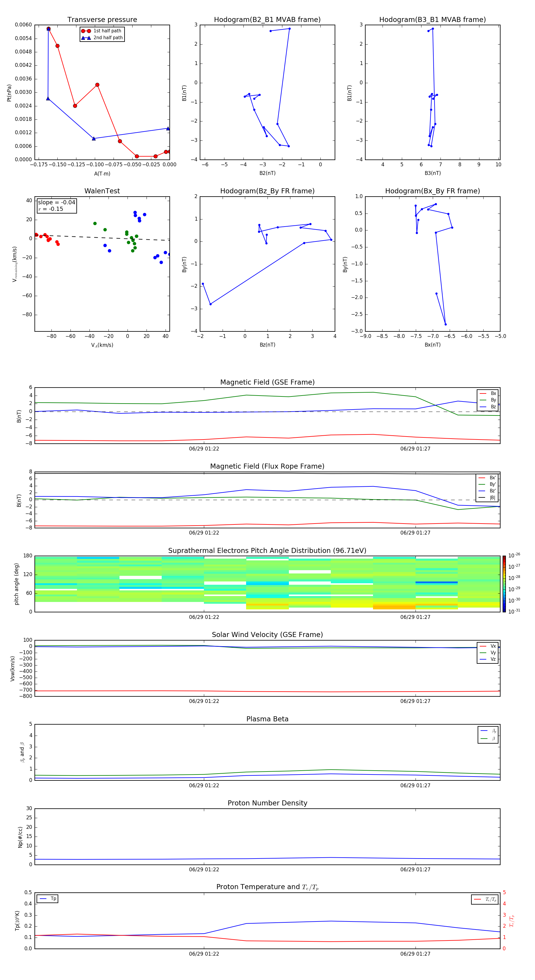535x980 pixels.
Task: Click '|B|' in the Flux Rope legend
Action: pos(493,498)
